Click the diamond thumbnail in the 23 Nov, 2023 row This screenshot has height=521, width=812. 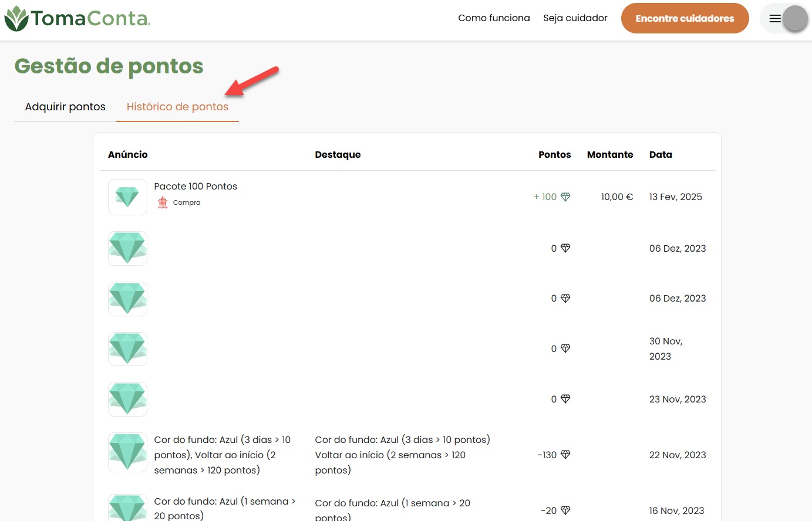tap(127, 399)
